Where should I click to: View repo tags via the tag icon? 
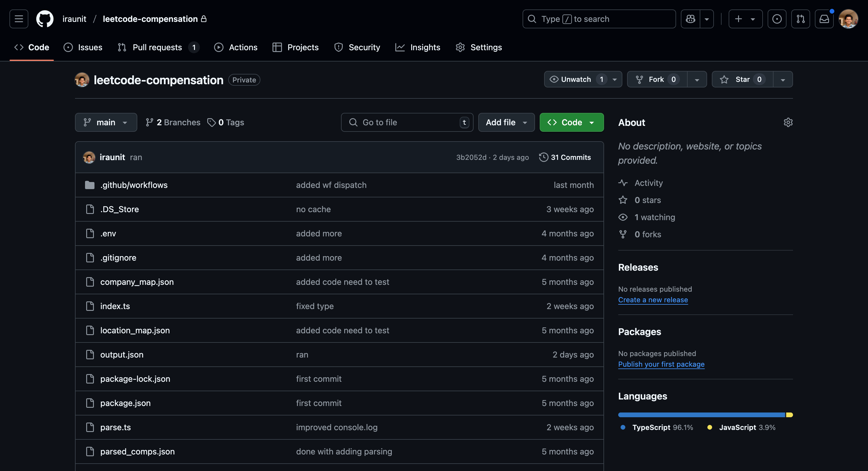point(212,122)
